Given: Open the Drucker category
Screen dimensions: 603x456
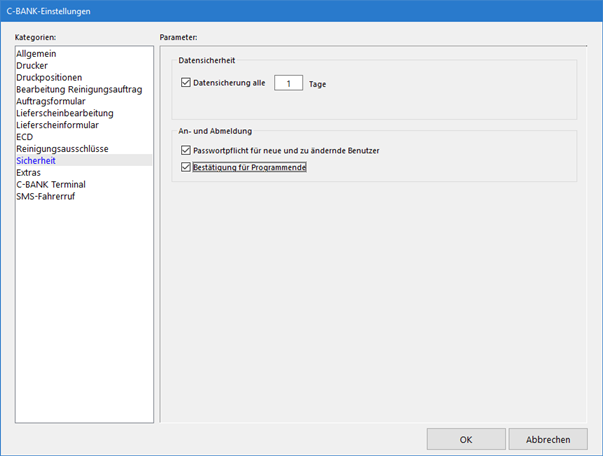Looking at the screenshot, I should [33, 65].
